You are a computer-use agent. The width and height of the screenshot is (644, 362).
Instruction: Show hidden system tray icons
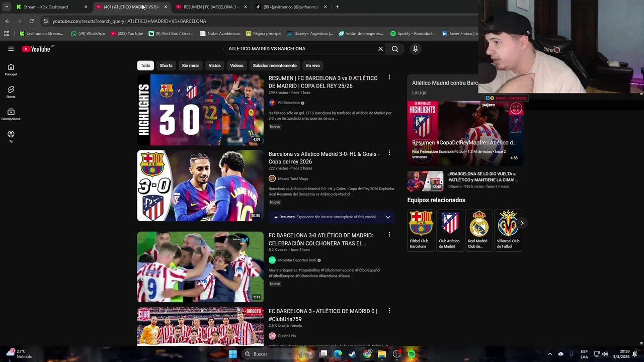click(549, 354)
